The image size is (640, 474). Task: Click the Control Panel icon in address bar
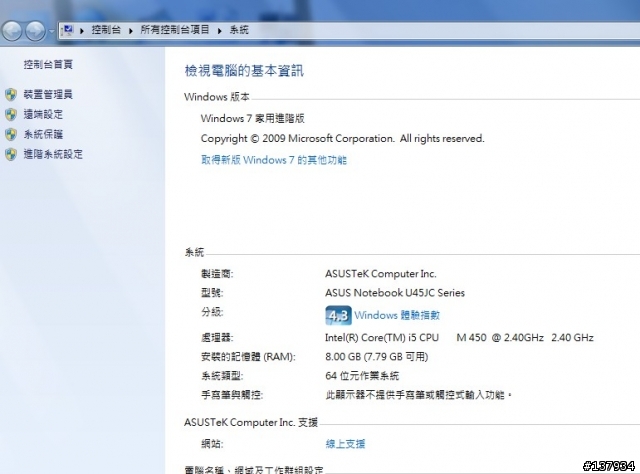pyautogui.click(x=67, y=30)
